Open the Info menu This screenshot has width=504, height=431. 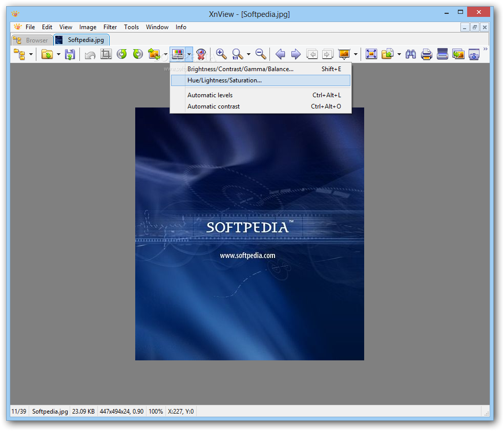tap(181, 27)
